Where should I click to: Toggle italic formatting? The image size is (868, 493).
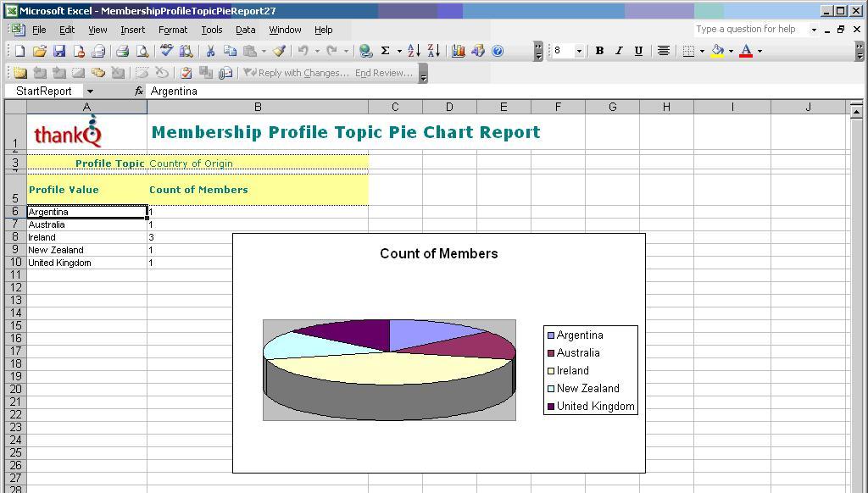619,51
